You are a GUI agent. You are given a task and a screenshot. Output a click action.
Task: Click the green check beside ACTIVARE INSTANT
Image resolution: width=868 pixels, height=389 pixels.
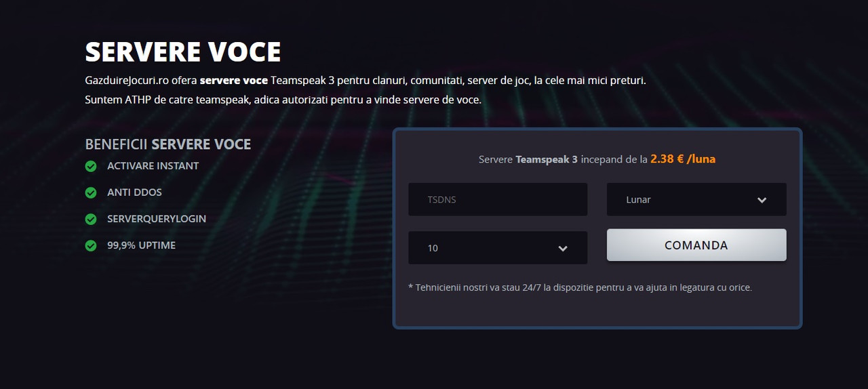91,166
